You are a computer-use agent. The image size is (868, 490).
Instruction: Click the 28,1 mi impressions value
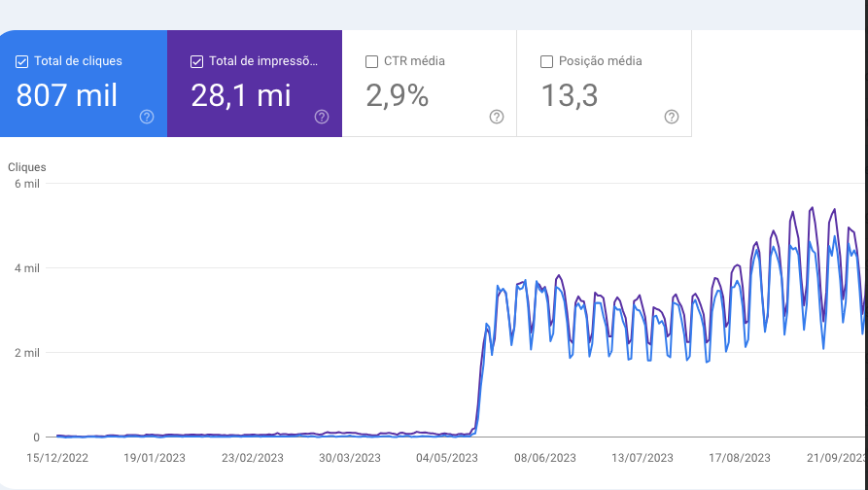(243, 95)
